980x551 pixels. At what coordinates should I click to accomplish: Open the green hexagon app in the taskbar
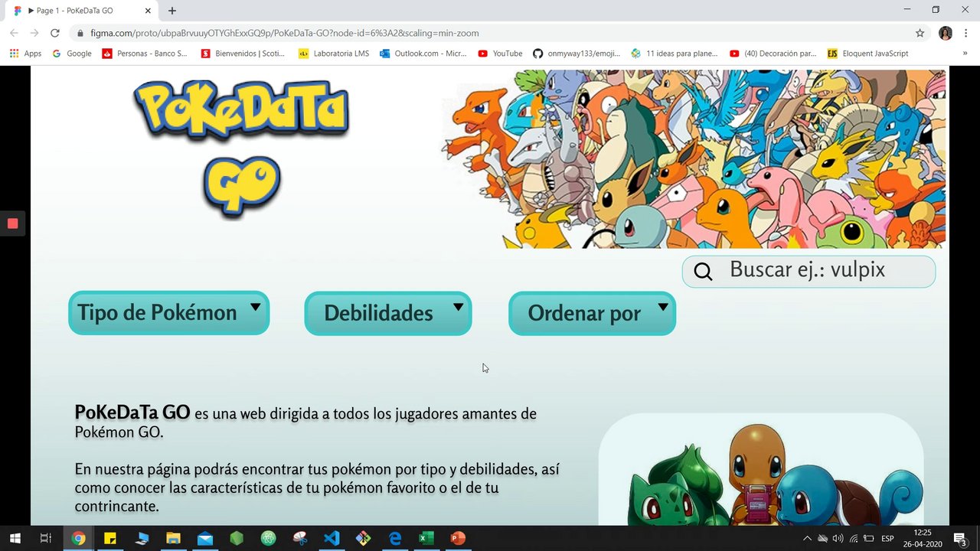(x=237, y=539)
